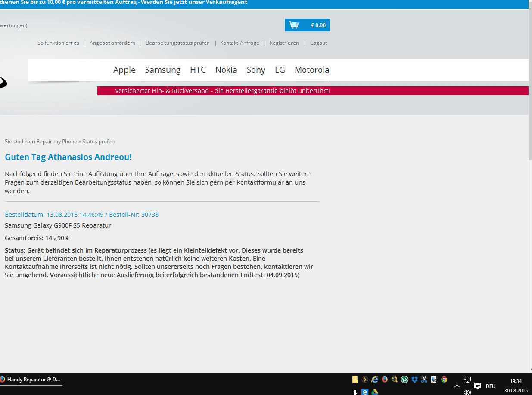The image size is (532, 395).
Task: Select 'Status prüfen' in the breadcrumb
Action: tap(98, 142)
